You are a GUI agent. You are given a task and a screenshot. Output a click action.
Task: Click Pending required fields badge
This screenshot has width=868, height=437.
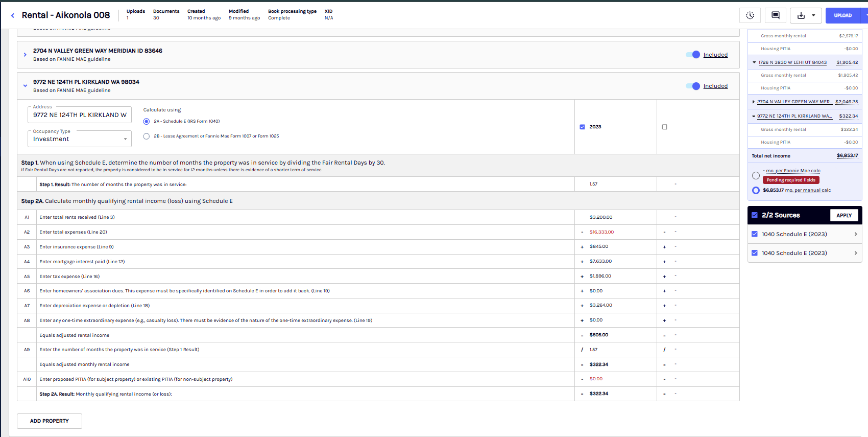[791, 180]
